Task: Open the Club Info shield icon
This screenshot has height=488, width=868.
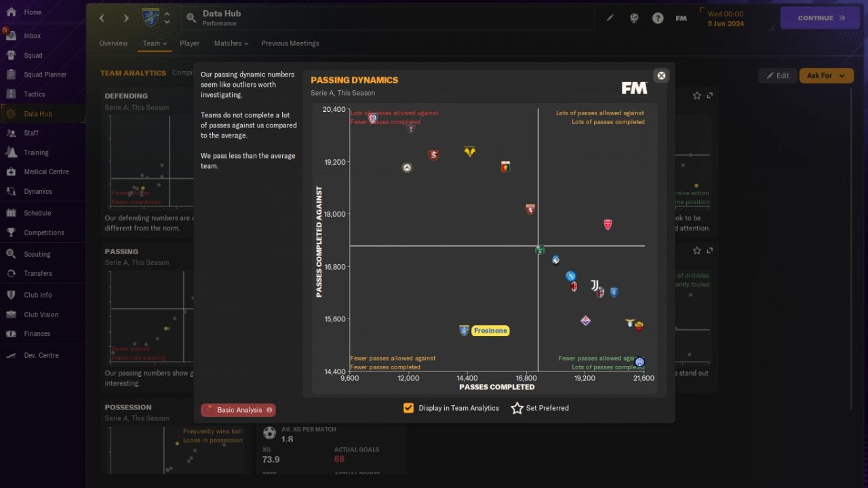Action: pos(11,295)
